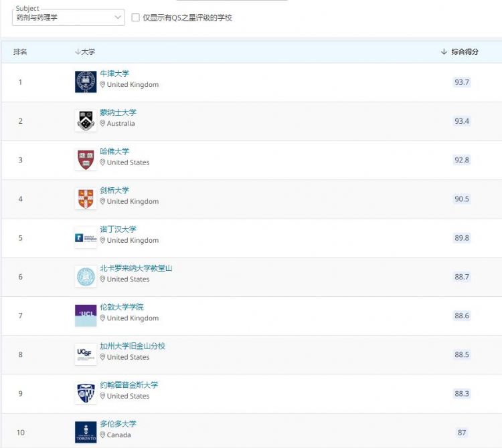Click the 93.7 score for 牛津大学
Screen dimensions: 502x448
pos(462,82)
